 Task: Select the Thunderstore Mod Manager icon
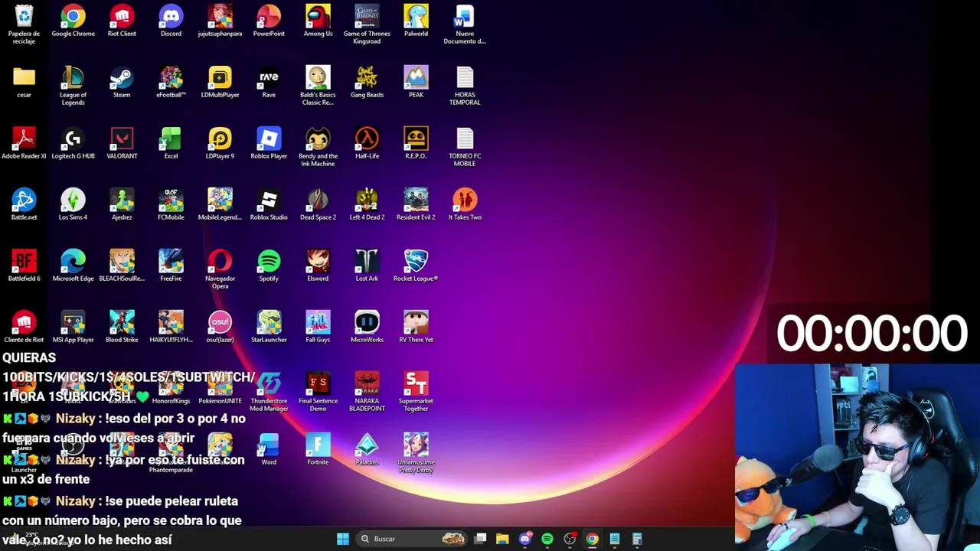[x=269, y=392]
